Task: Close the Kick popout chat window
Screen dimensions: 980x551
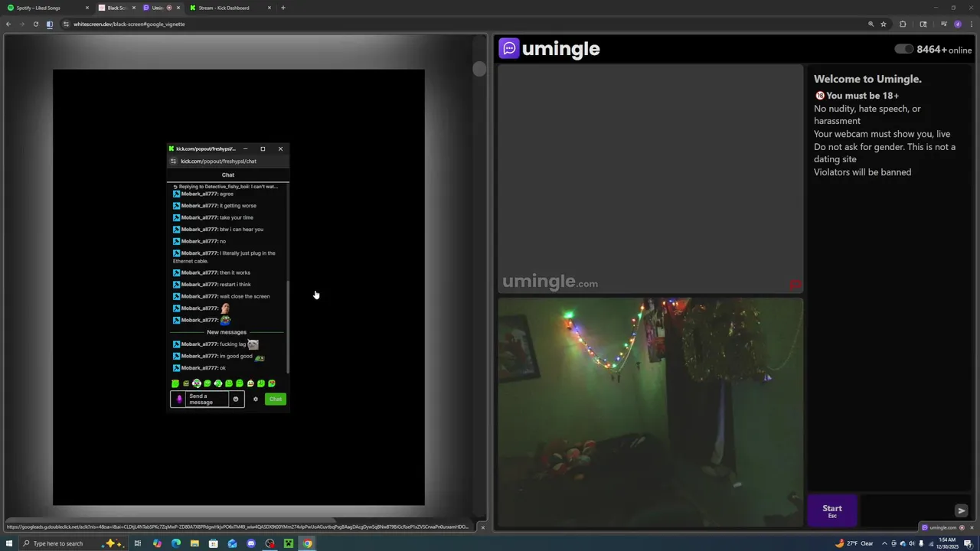Action: 280,148
